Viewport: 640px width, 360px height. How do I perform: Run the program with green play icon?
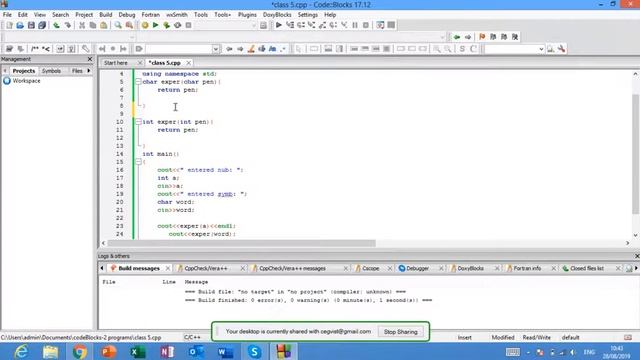click(156, 25)
